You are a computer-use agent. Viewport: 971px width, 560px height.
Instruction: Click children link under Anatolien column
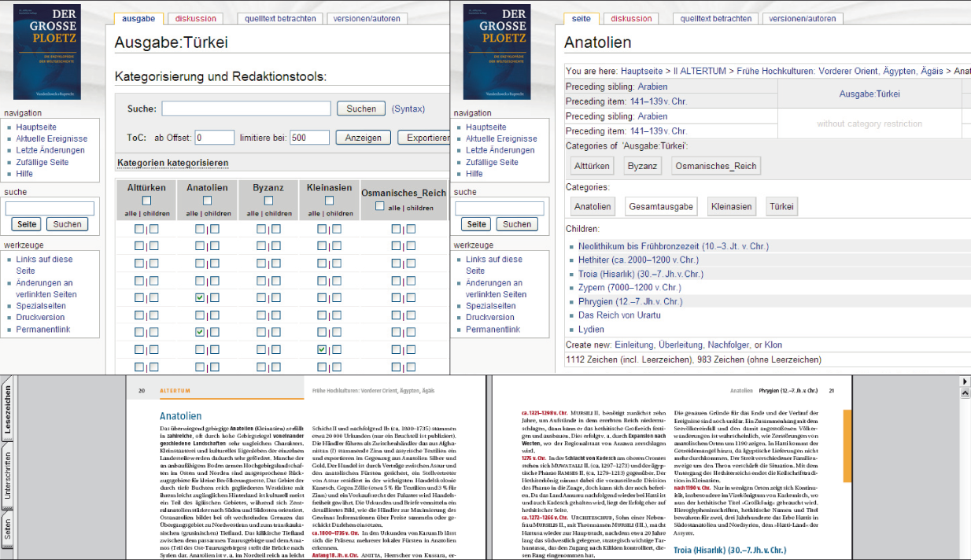click(218, 213)
